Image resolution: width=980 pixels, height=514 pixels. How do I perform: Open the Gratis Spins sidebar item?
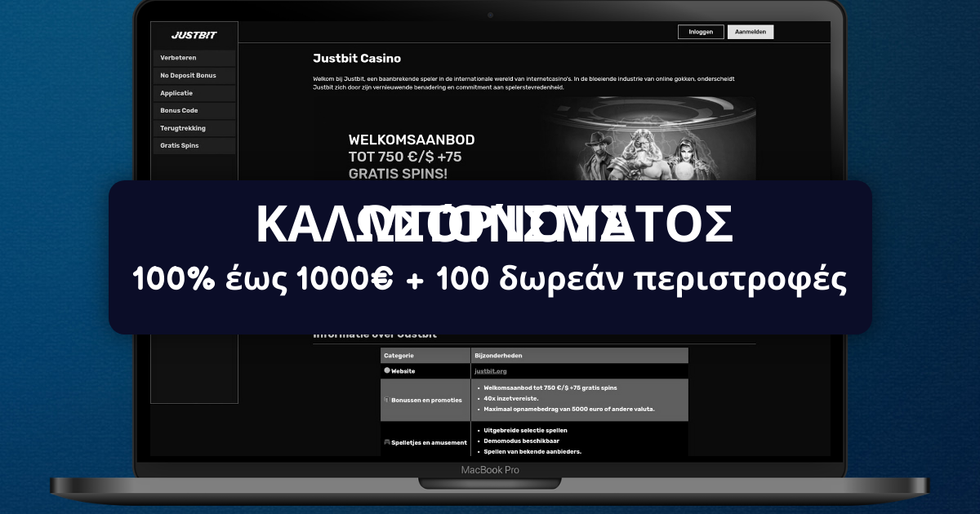pyautogui.click(x=194, y=145)
